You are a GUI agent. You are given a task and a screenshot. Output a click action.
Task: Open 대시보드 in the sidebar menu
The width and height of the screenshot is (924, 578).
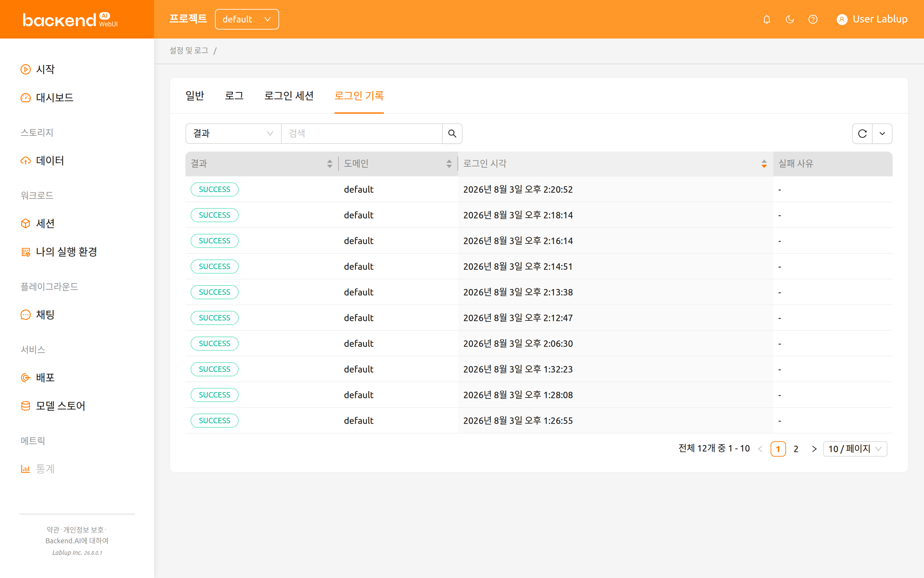point(55,98)
